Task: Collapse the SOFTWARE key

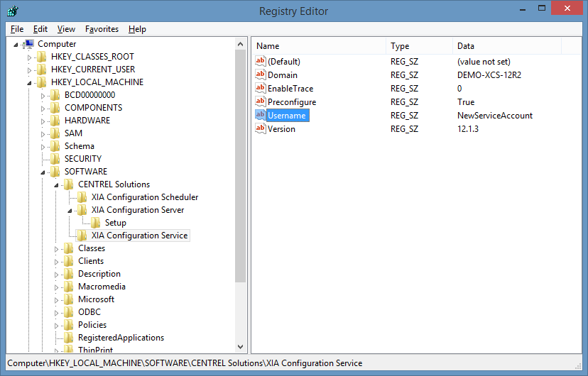Action: 43,172
